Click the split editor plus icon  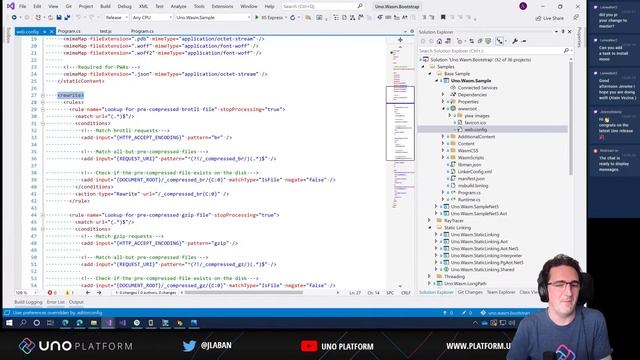coord(400,40)
